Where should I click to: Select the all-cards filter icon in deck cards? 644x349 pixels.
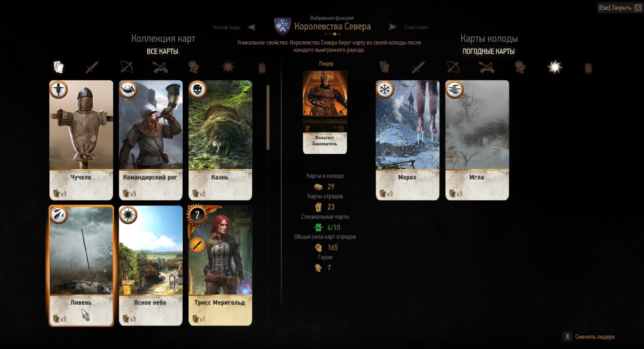[384, 67]
